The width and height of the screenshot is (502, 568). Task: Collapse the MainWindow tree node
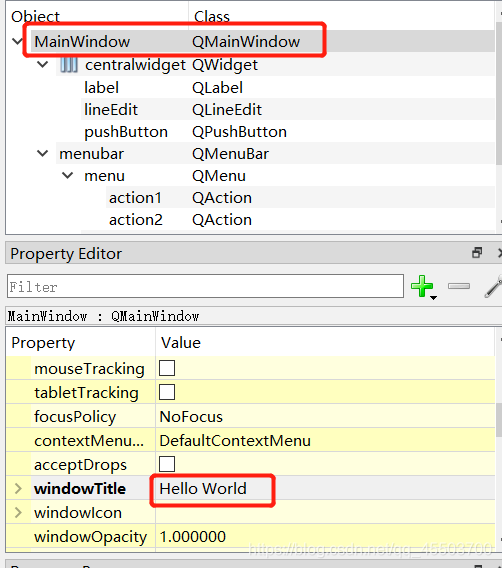tap(17, 41)
